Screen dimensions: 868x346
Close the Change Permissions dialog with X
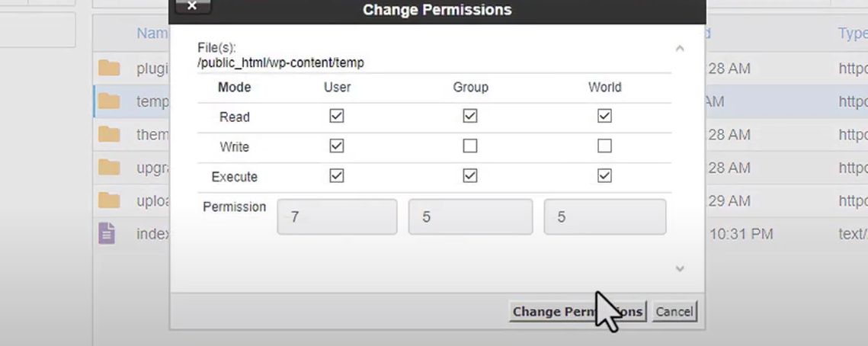coord(192,7)
